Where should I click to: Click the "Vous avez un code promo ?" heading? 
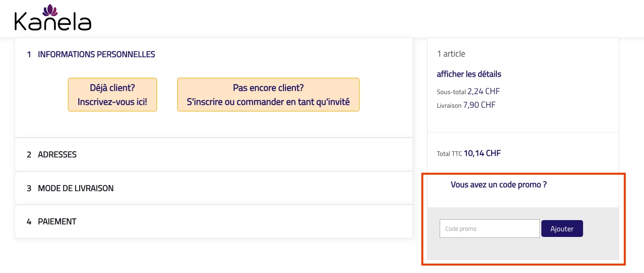point(498,184)
